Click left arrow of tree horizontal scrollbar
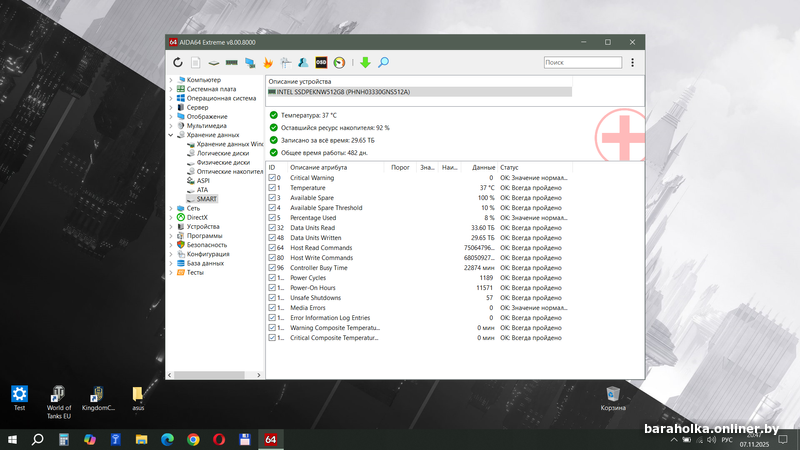 (169, 375)
